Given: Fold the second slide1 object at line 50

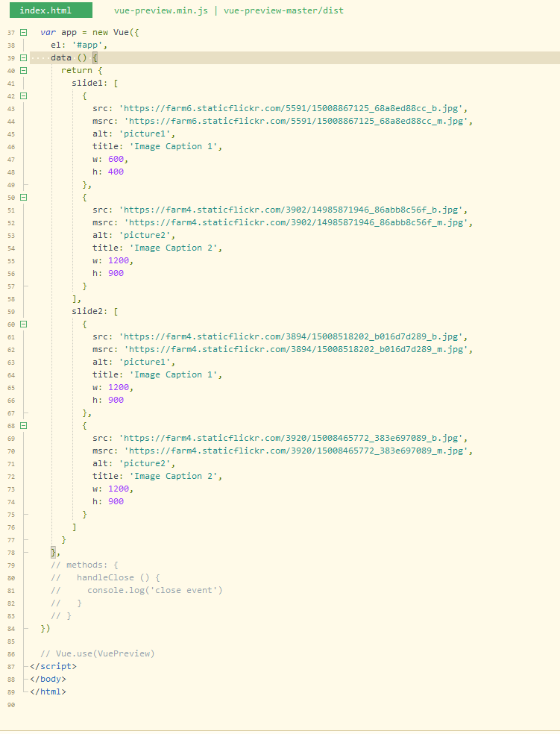Looking at the screenshot, I should click(x=23, y=198).
